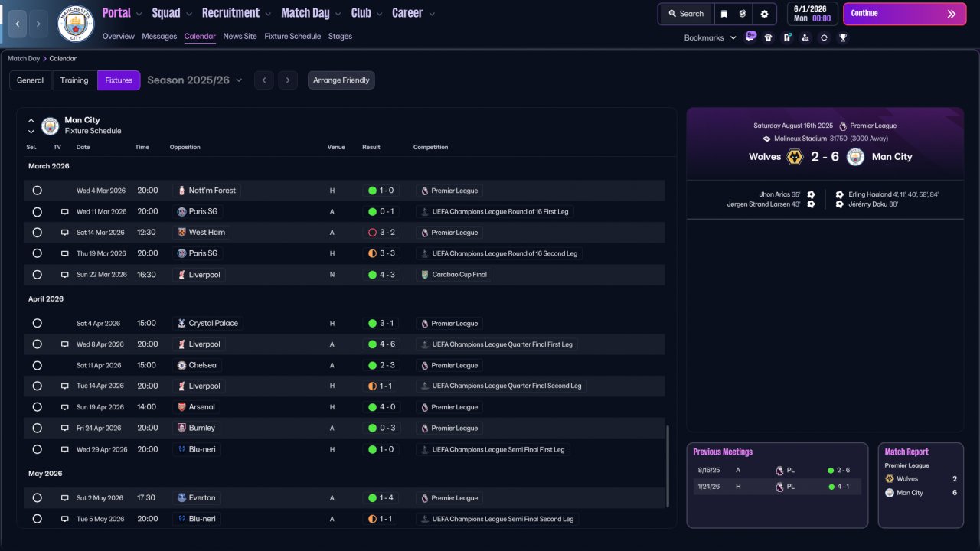Select the Crystal Palace fixture radio button

pyautogui.click(x=37, y=324)
